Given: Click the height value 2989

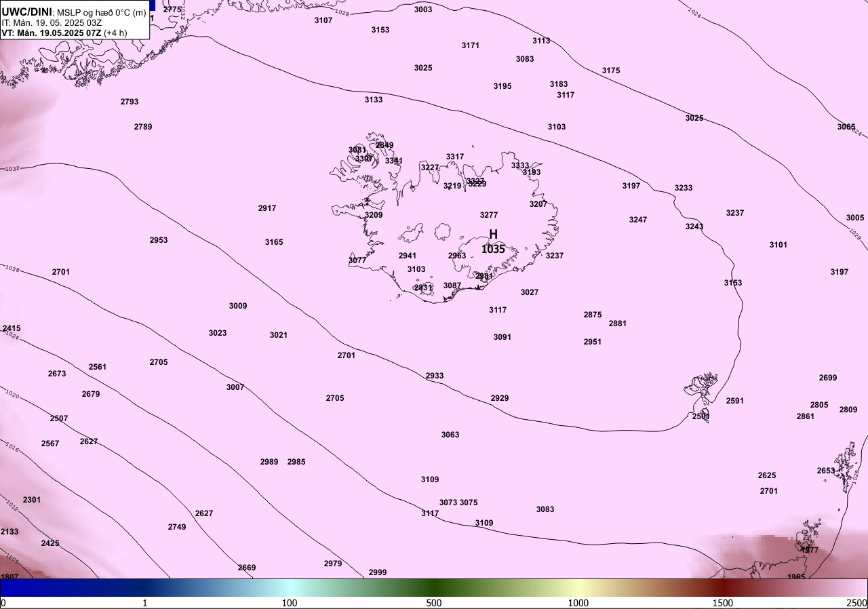Looking at the screenshot, I should [x=269, y=462].
